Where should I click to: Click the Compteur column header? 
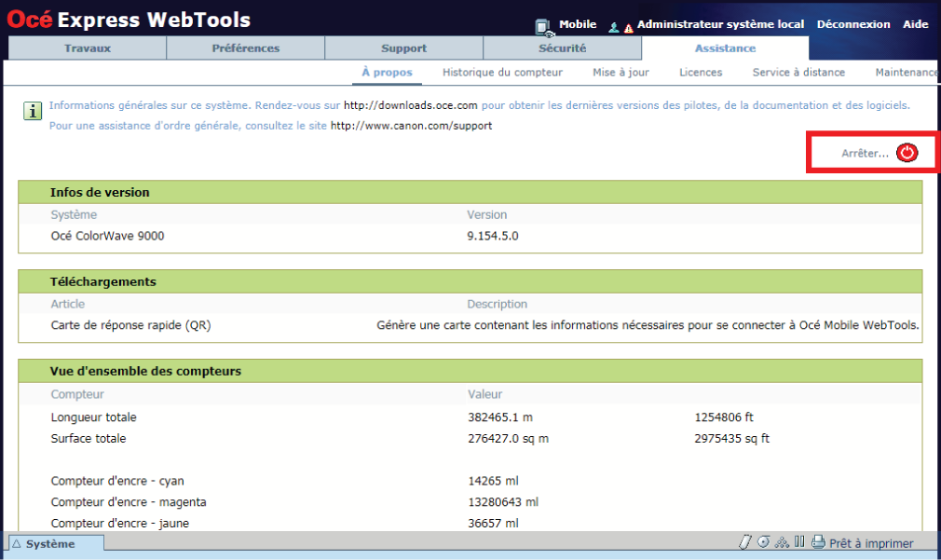(x=77, y=394)
